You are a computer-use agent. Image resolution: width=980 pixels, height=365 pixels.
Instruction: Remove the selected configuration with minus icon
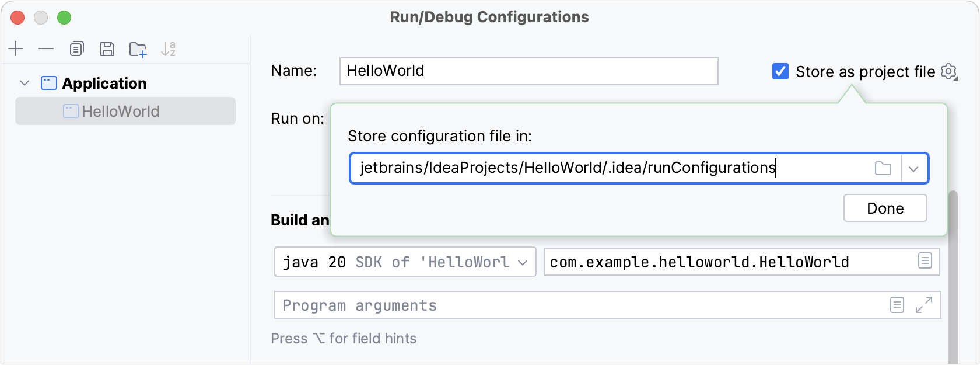[46, 49]
